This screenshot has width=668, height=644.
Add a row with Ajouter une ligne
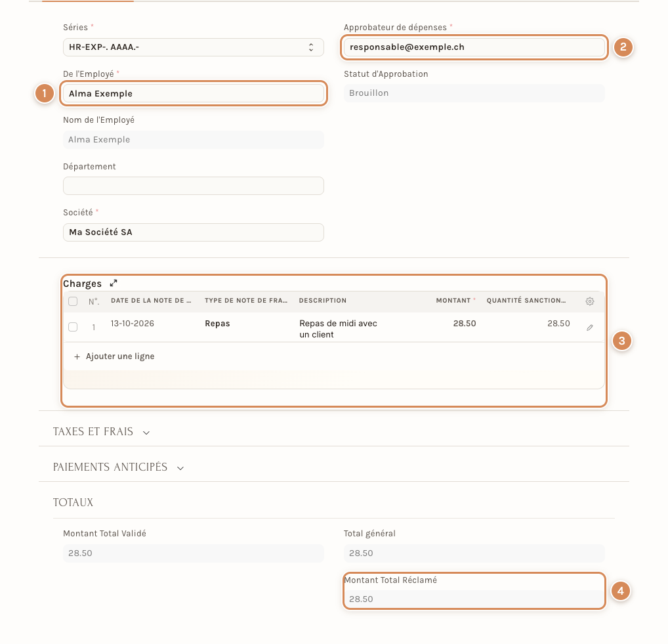114,356
